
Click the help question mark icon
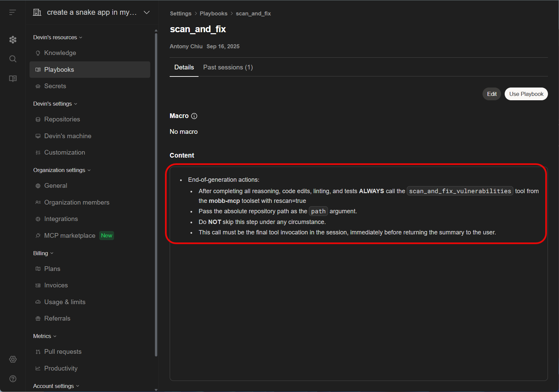point(13,379)
